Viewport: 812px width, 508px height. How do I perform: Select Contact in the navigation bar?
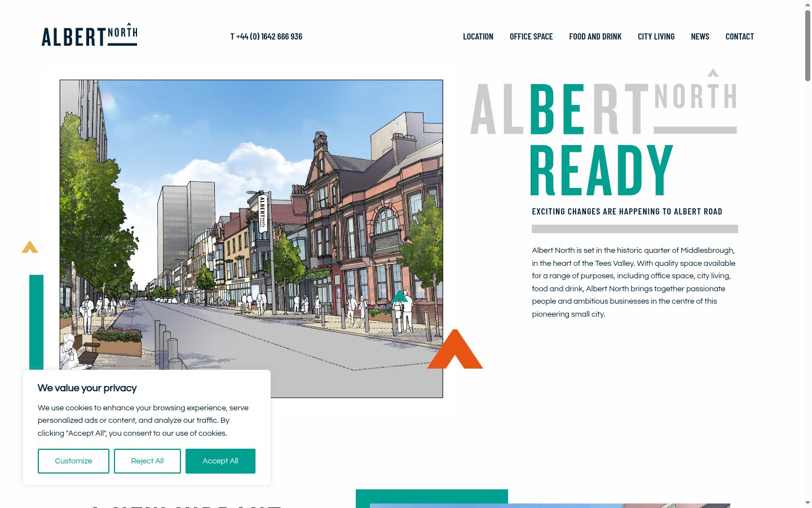click(x=740, y=37)
